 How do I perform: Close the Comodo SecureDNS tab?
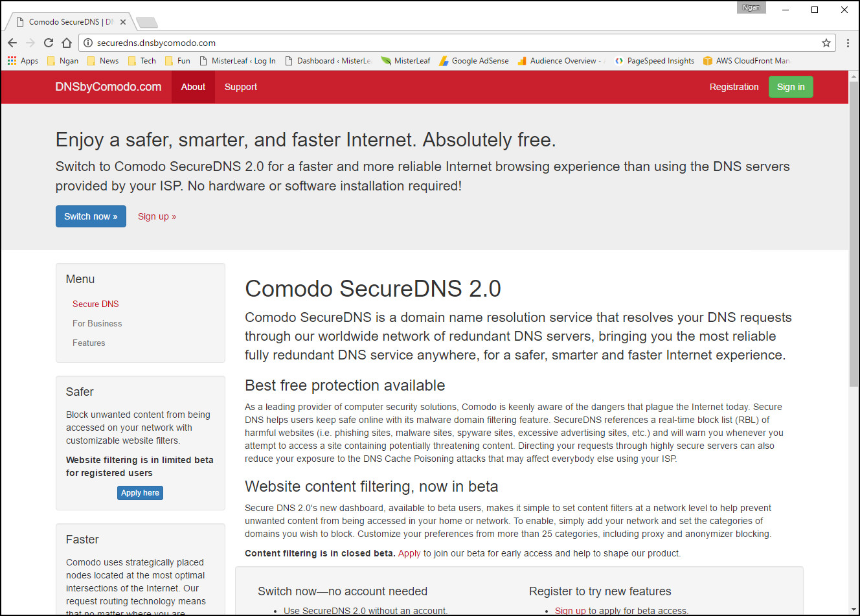click(123, 22)
